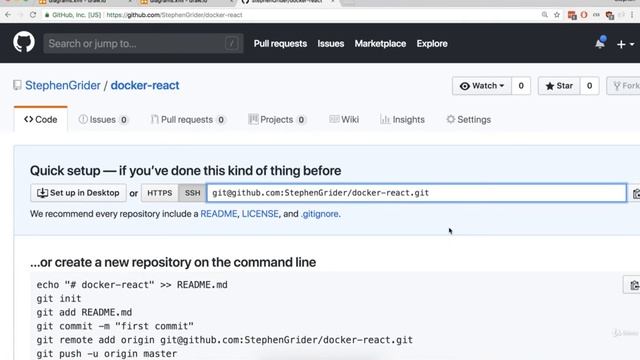
Task: Go to Explore in the top navigation
Action: pos(432,44)
